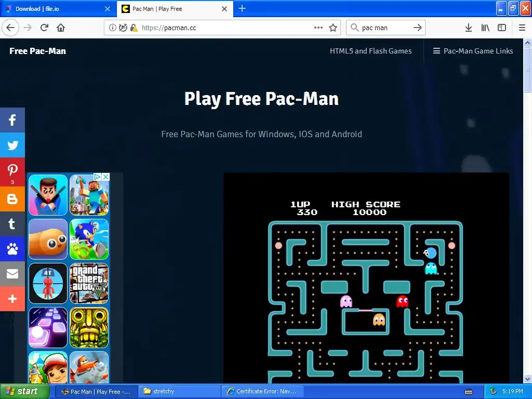Go back with the browser back arrow
This screenshot has height=399, width=532.
click(x=10, y=28)
